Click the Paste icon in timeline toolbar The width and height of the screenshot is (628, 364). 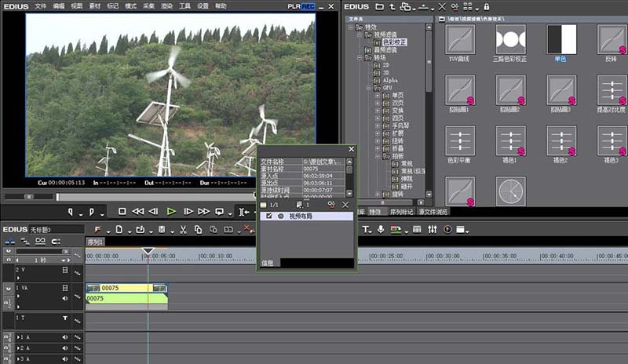coord(213,229)
